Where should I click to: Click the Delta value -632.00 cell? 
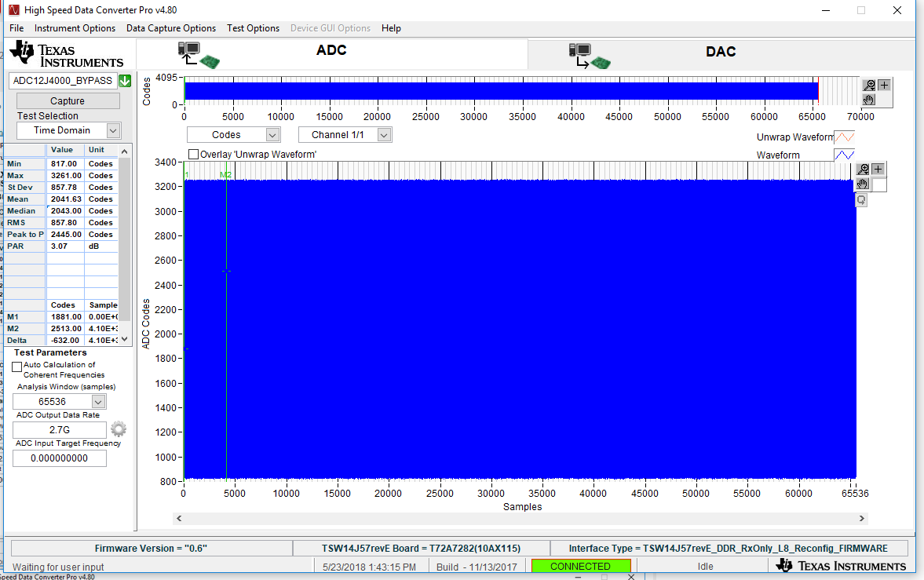[x=65, y=341]
